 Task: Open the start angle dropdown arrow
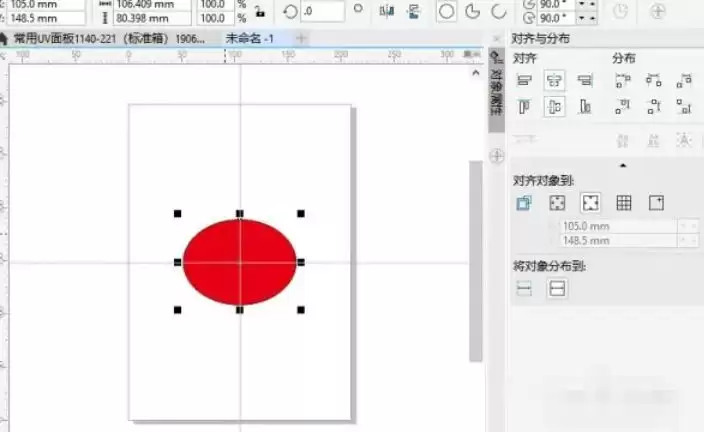point(582,4)
